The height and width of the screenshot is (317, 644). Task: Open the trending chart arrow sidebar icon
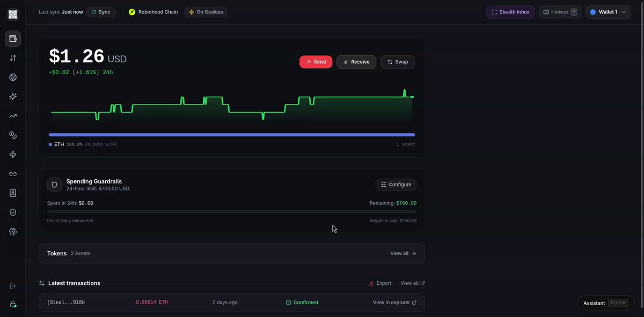tap(13, 116)
